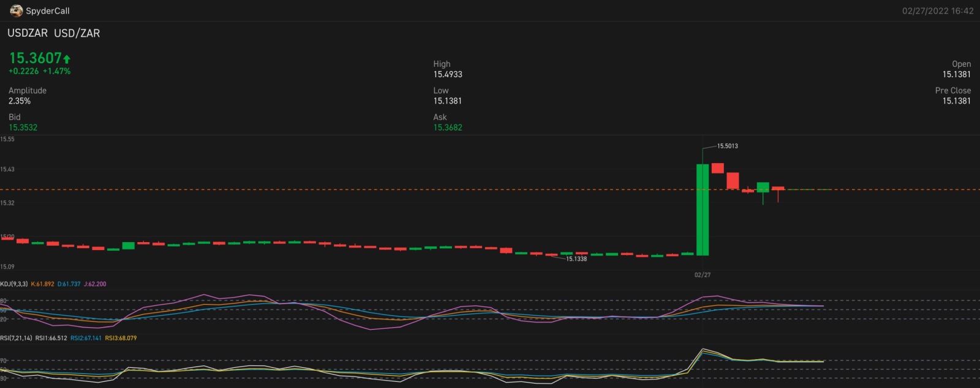Click the Pre Close value
Image resolution: width=980 pixels, height=388 pixels.
point(957,101)
